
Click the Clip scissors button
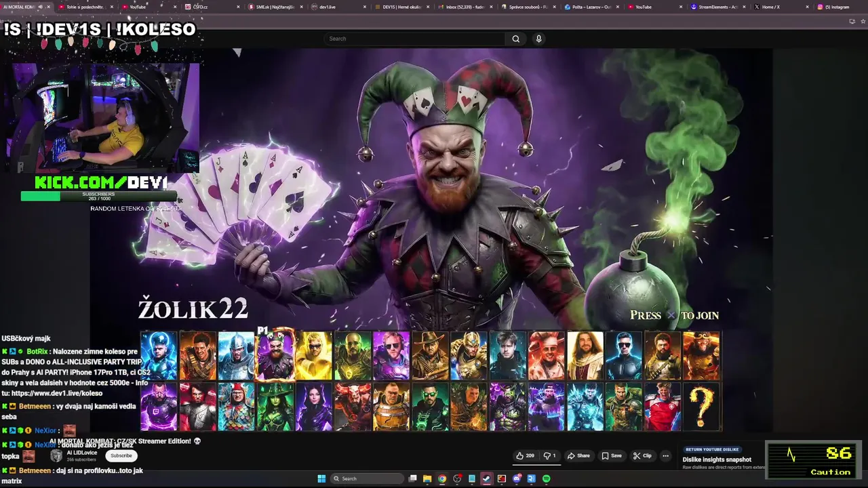click(x=642, y=455)
